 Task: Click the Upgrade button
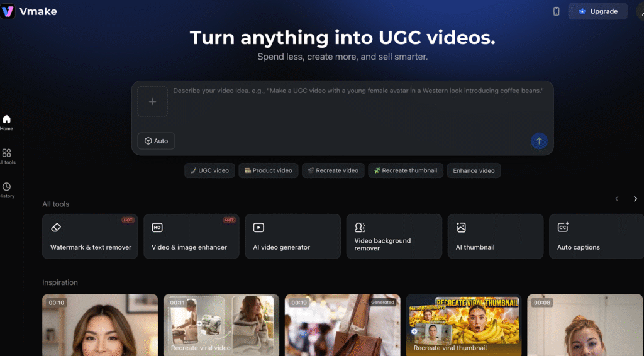tap(597, 11)
